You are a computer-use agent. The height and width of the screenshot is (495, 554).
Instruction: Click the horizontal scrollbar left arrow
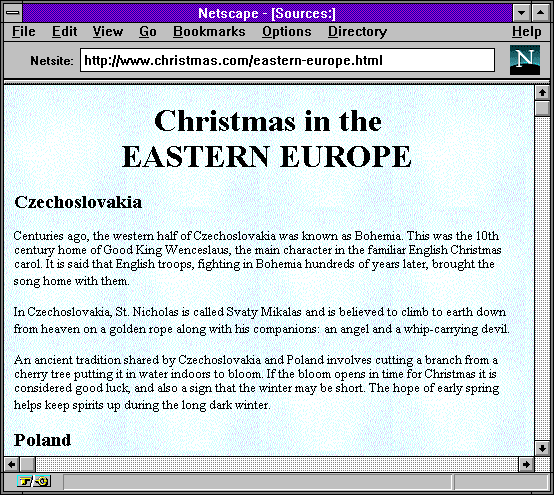pyautogui.click(x=11, y=464)
